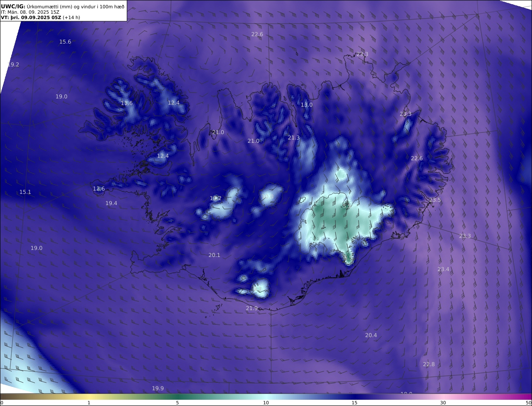Click the colorbar tick label 1
This screenshot has height=406, width=532.
click(89, 403)
